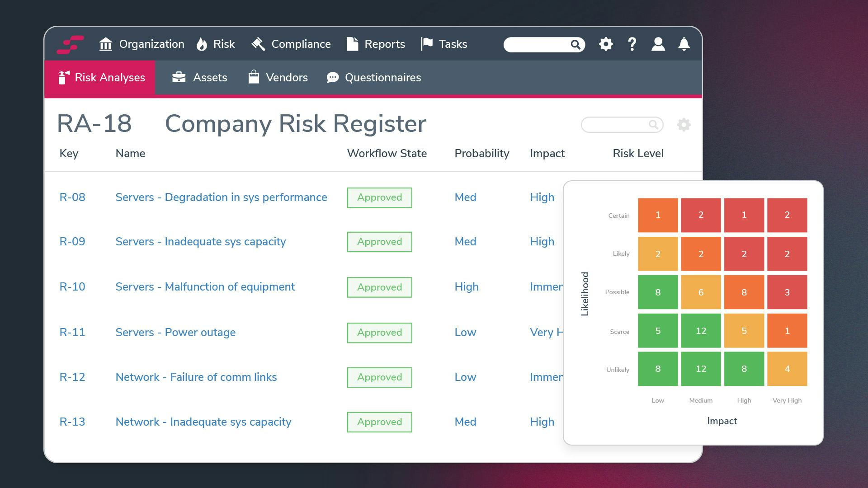
Task: Open the settings gear in top bar
Action: (606, 44)
